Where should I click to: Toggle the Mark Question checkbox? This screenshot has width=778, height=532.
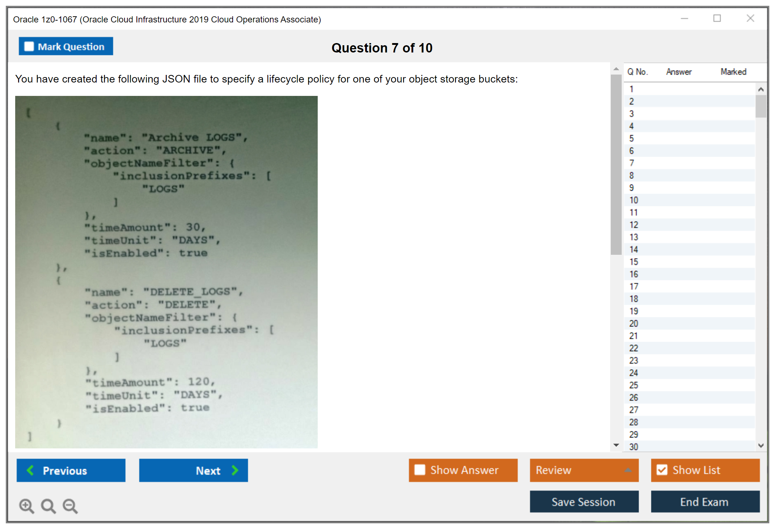pos(29,46)
